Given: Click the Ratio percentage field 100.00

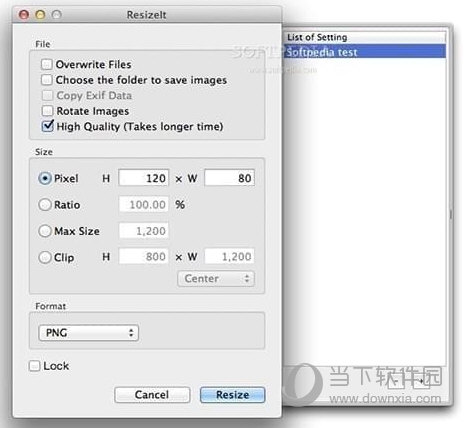Looking at the screenshot, I should pos(144,204).
